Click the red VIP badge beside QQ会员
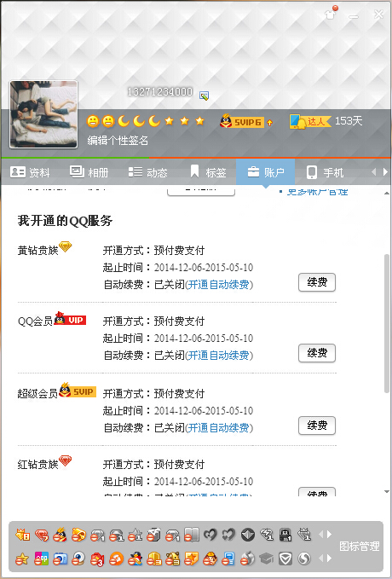This screenshot has height=579, width=392. pyautogui.click(x=70, y=319)
